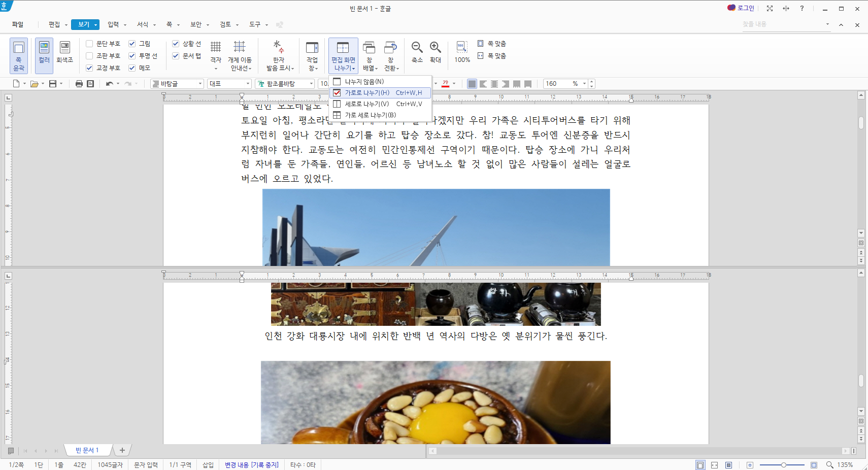Click the 쪽 맞춤 fit page button
868x470 pixels.
click(492, 44)
